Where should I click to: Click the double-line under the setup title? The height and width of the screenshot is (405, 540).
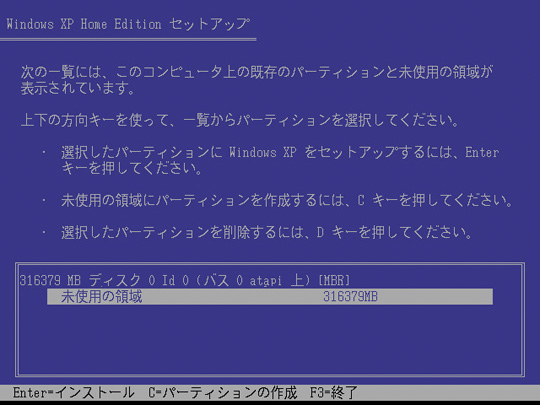pos(128,40)
